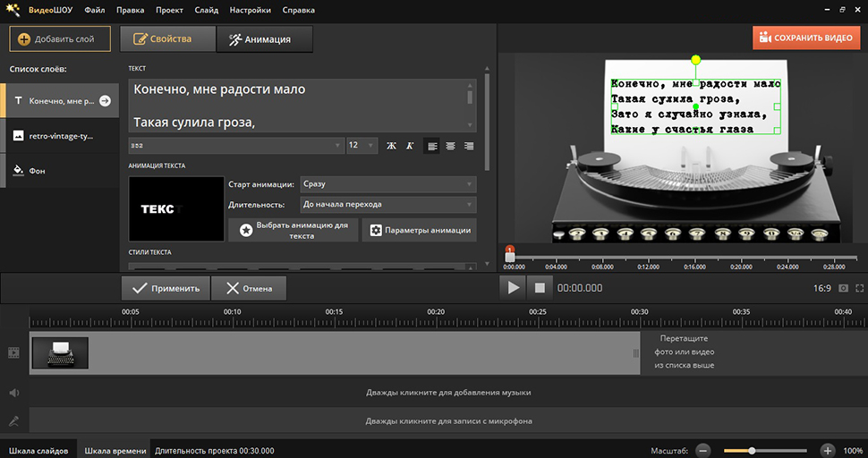
Task: Increase timeline scale with plus button
Action: (827, 450)
